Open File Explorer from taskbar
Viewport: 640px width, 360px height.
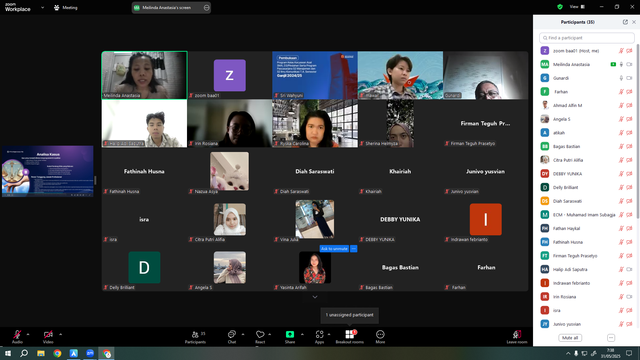click(41, 353)
